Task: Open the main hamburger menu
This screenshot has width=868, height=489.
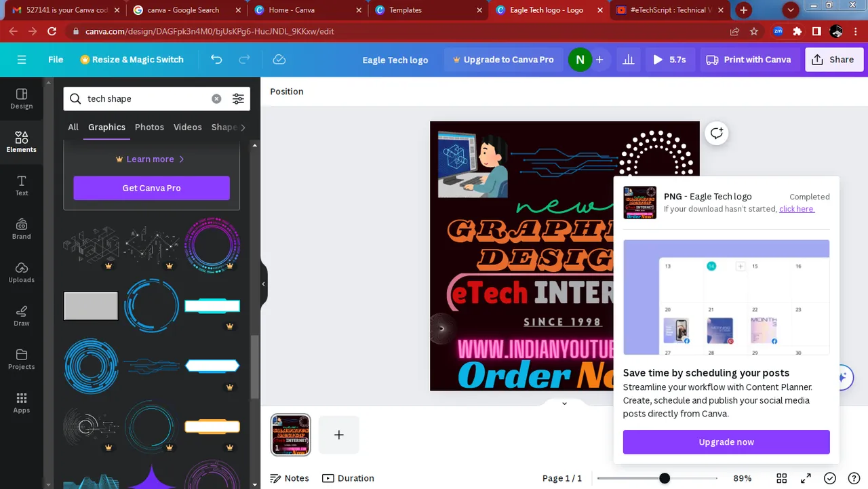Action: 22,60
